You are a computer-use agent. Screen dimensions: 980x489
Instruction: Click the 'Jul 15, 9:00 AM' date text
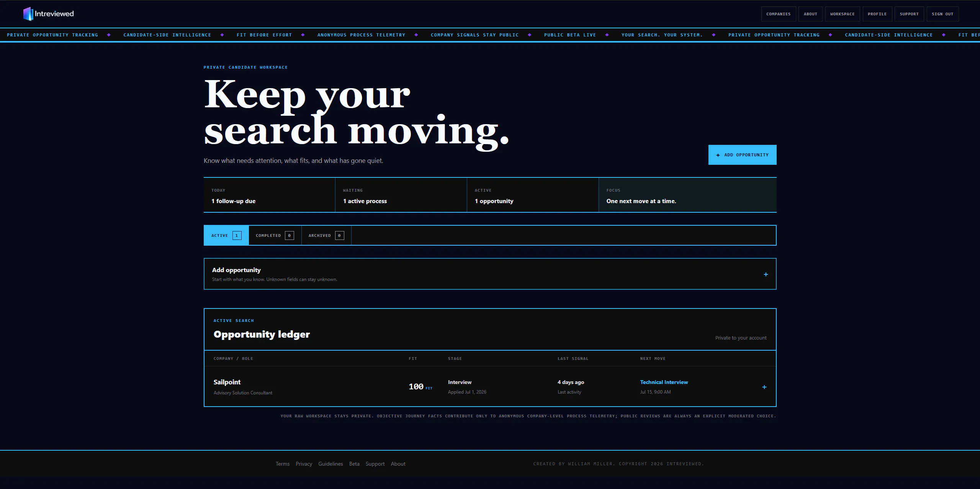point(655,392)
